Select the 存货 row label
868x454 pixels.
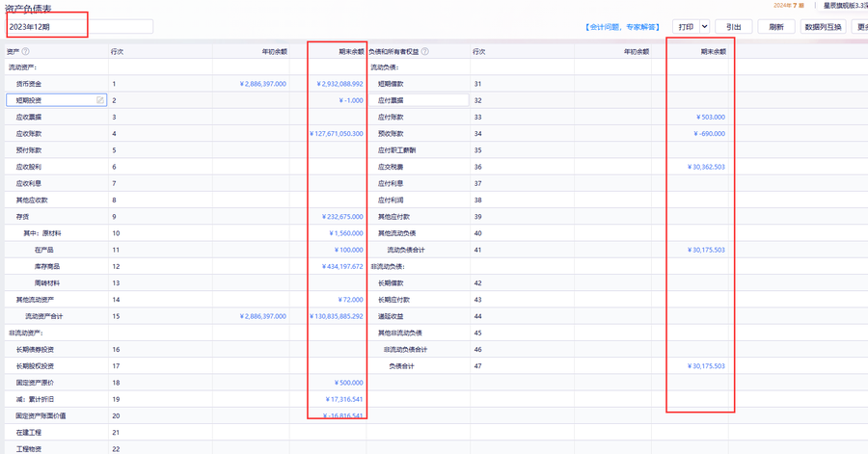click(23, 217)
